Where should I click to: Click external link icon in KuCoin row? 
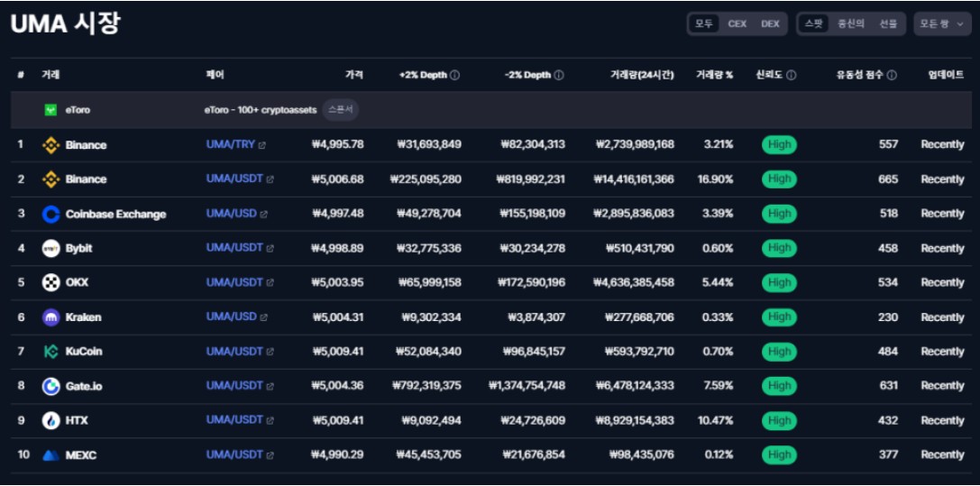tap(270, 352)
